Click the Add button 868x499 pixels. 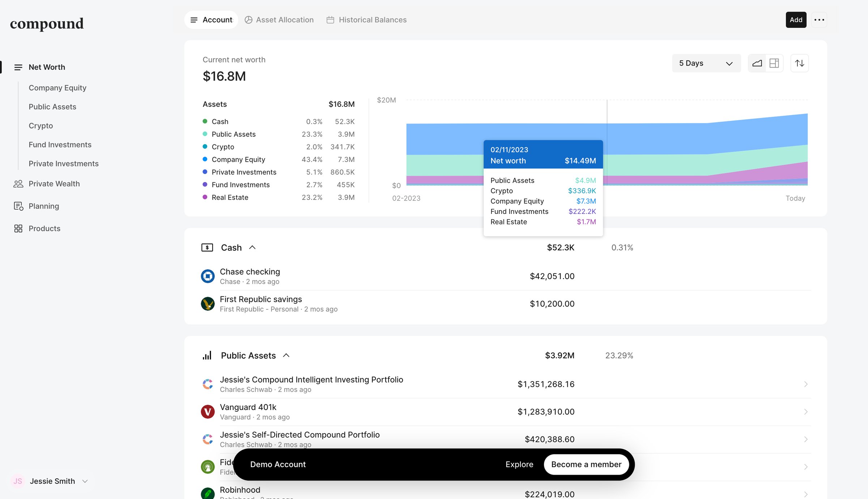click(x=796, y=20)
